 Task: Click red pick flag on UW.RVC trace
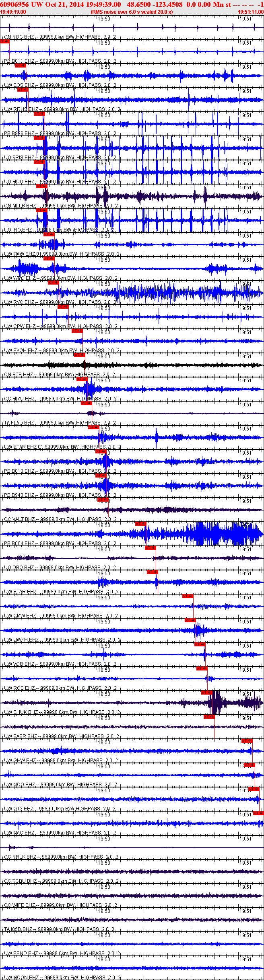pyautogui.click(x=54, y=283)
